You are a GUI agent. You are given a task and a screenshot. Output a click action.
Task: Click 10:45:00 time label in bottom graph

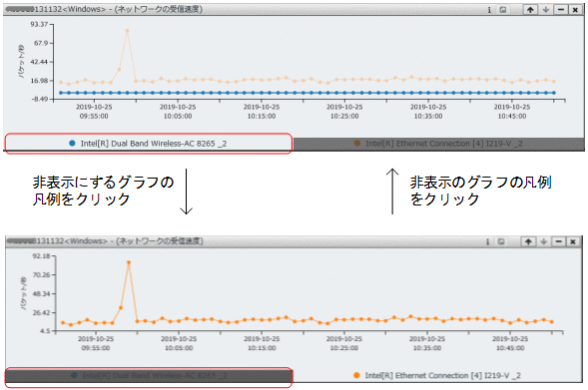click(x=510, y=348)
